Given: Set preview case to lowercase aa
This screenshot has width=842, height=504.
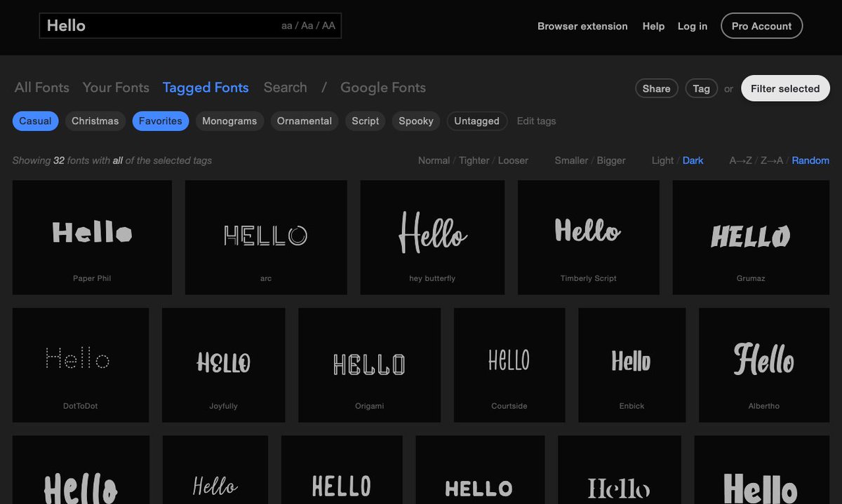Looking at the screenshot, I should [287, 26].
